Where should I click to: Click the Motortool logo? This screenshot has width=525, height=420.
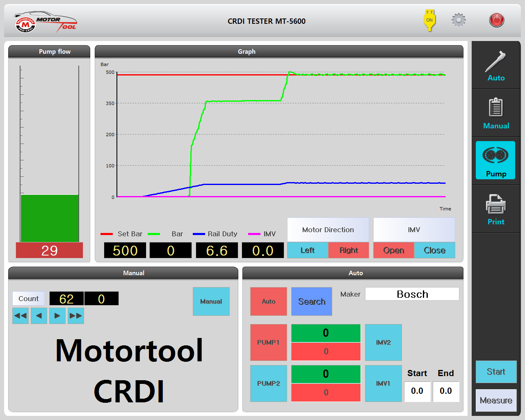pos(45,22)
